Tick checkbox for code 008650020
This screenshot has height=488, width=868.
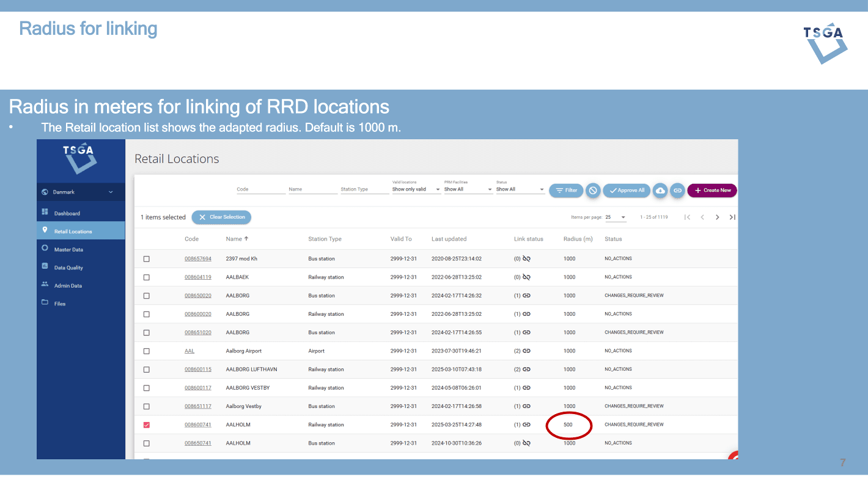click(x=146, y=296)
